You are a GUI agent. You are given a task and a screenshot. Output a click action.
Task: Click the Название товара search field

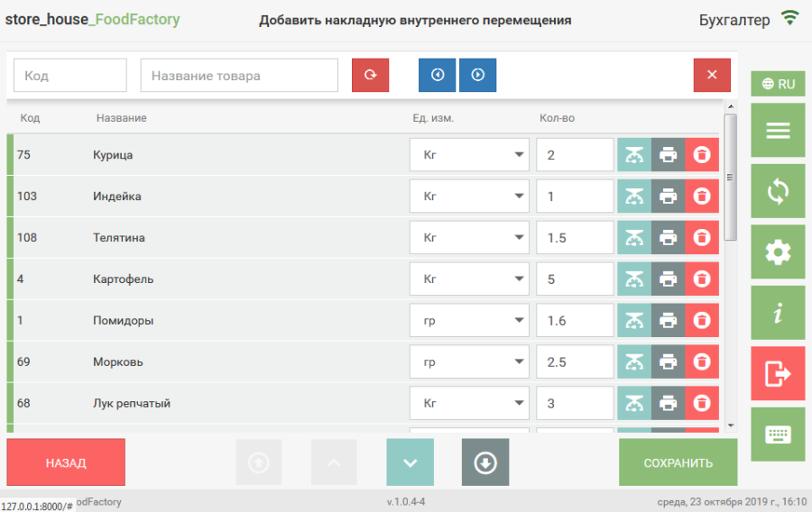239,76
